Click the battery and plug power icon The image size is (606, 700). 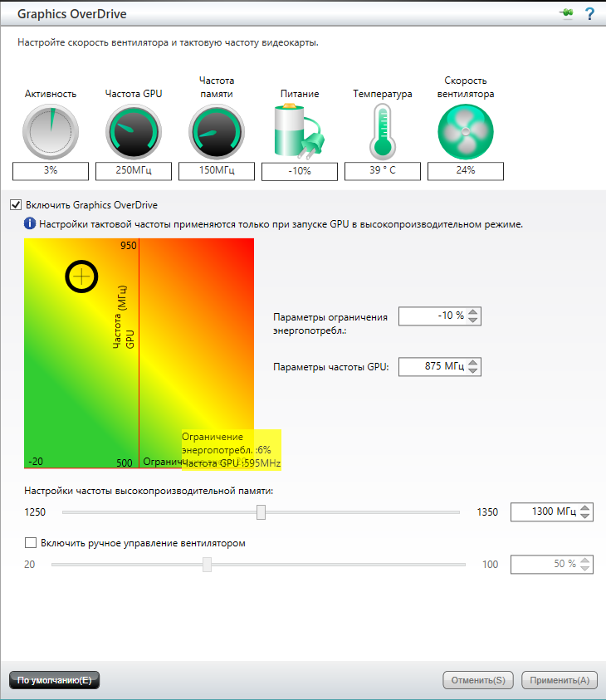[x=299, y=131]
